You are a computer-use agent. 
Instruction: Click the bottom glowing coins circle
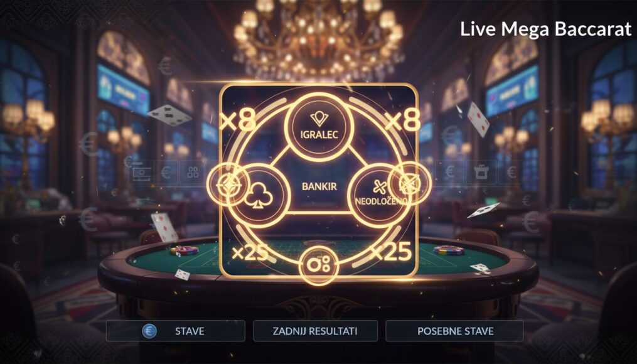tap(319, 265)
